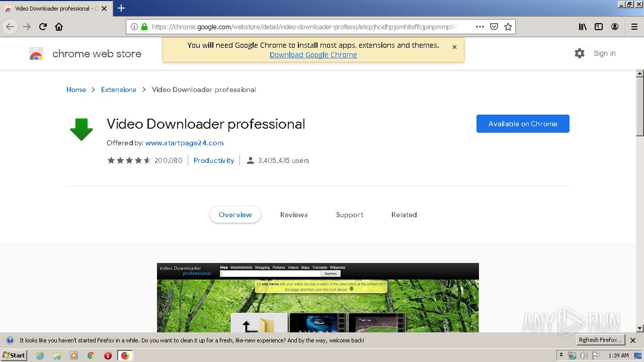Viewport: 644px width, 362px height.
Task: Show site information for the web store
Action: pos(134,27)
